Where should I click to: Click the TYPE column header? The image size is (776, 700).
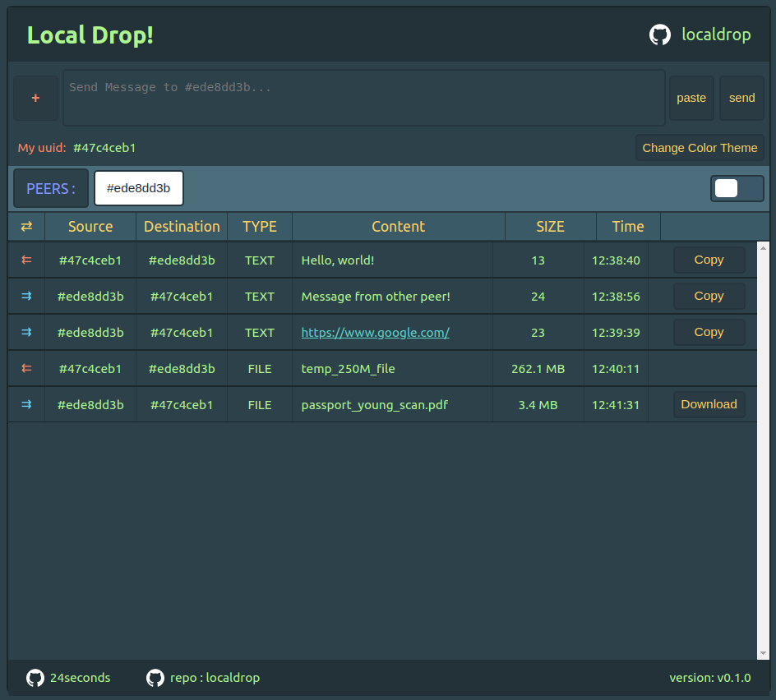pyautogui.click(x=259, y=227)
